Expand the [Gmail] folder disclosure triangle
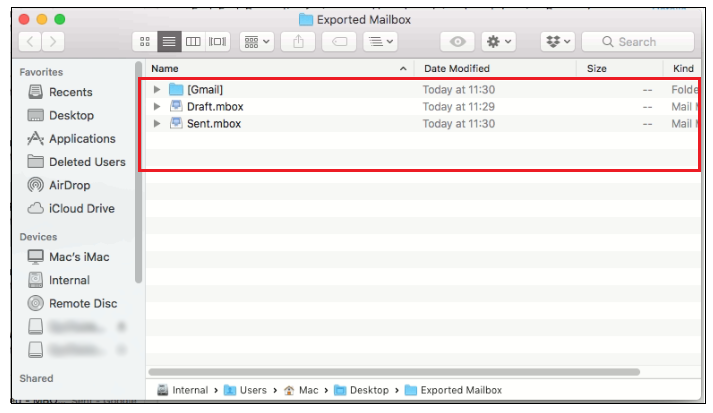Screen dimensions: 713x413 pyautogui.click(x=157, y=90)
